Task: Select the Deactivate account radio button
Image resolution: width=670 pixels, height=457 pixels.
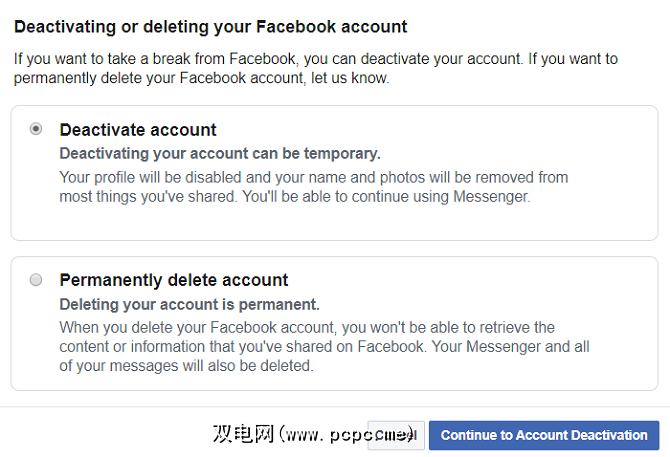Action: [36, 129]
